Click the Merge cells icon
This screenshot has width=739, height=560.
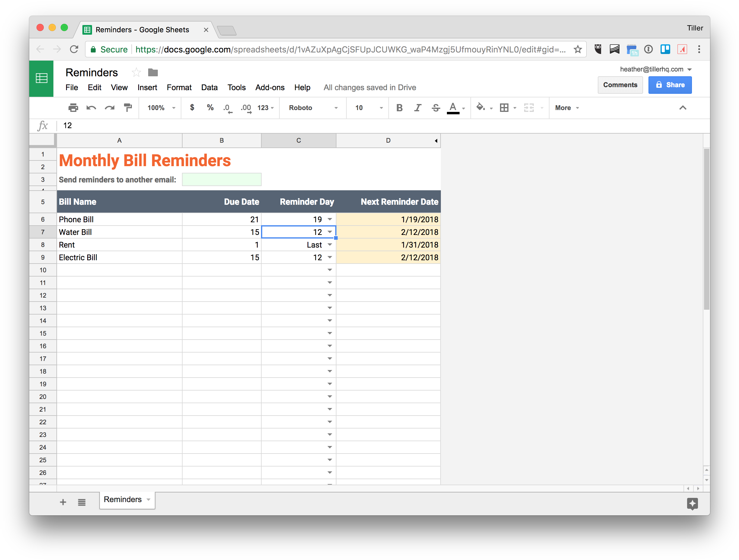pos(529,108)
